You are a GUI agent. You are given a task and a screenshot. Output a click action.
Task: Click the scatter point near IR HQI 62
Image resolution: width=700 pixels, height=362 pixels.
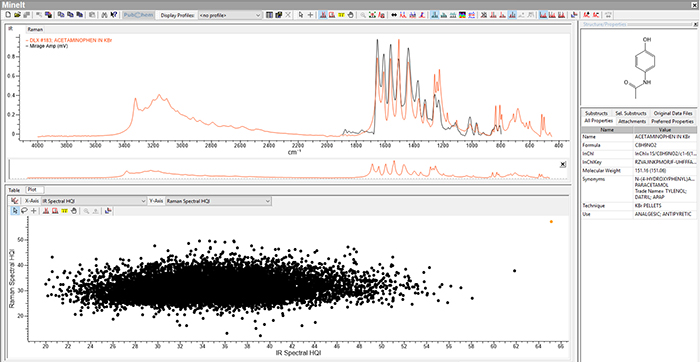(x=514, y=270)
